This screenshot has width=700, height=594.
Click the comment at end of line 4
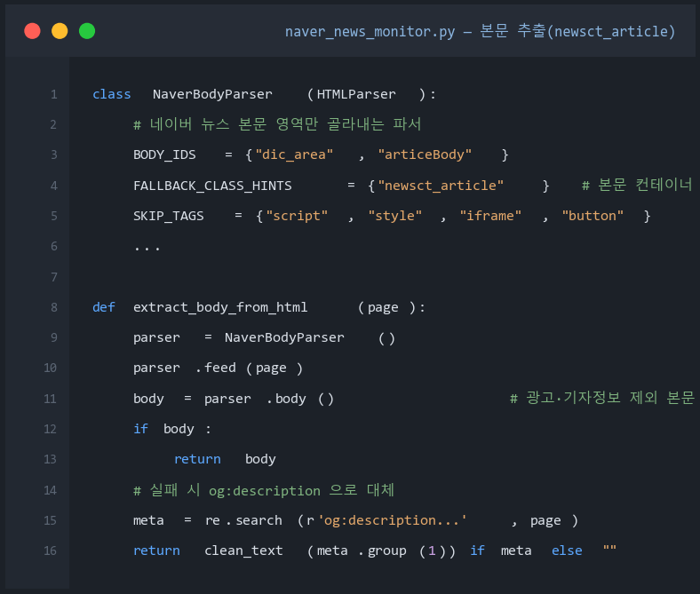637,185
